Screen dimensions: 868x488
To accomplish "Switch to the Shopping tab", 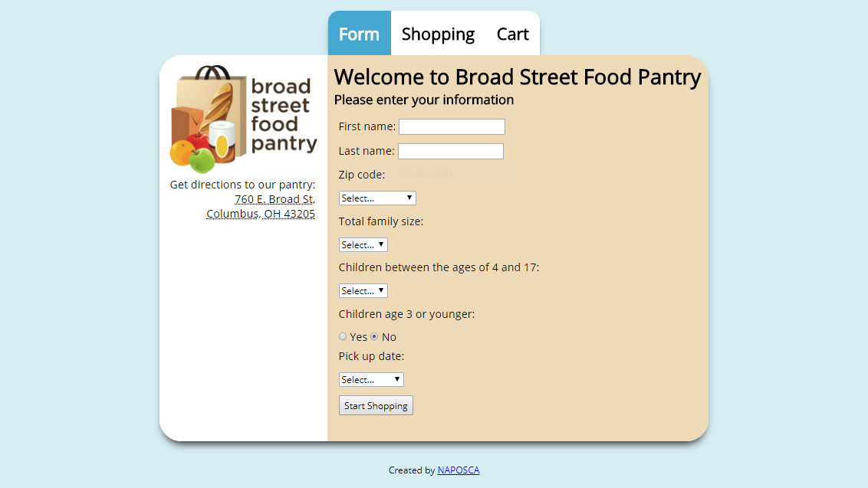I will pos(438,34).
